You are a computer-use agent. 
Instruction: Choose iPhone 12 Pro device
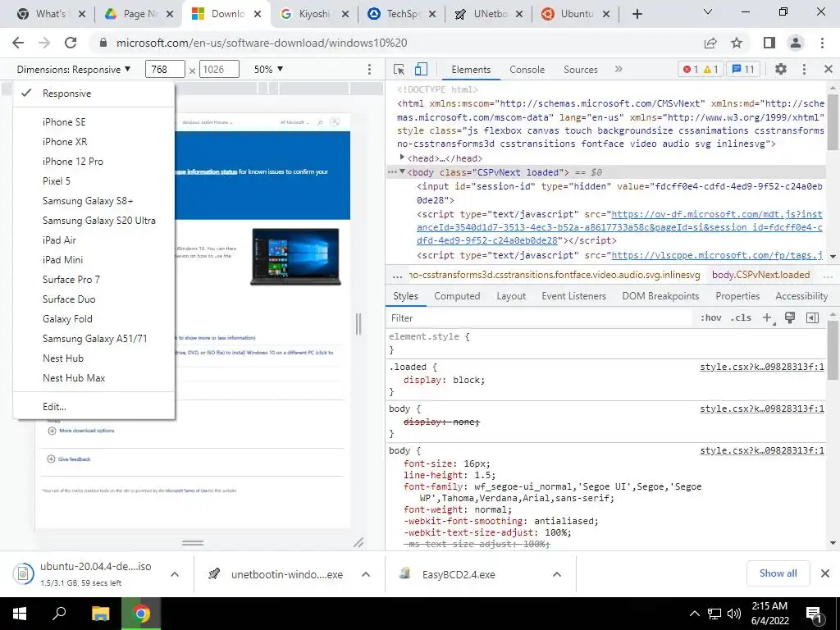coord(94,162)
